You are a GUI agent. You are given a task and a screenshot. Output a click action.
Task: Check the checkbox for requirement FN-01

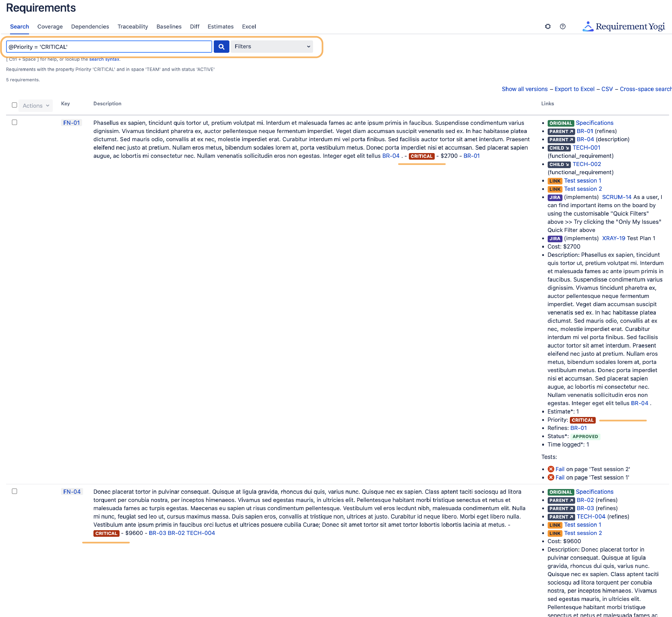(14, 122)
